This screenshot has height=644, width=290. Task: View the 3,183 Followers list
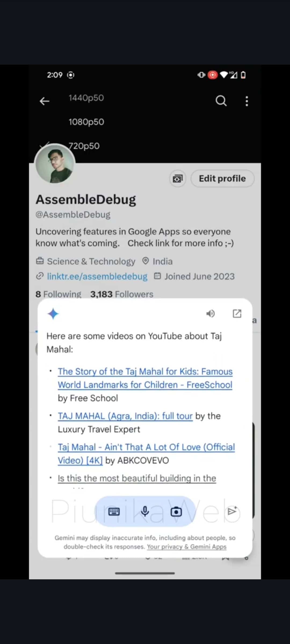122,294
